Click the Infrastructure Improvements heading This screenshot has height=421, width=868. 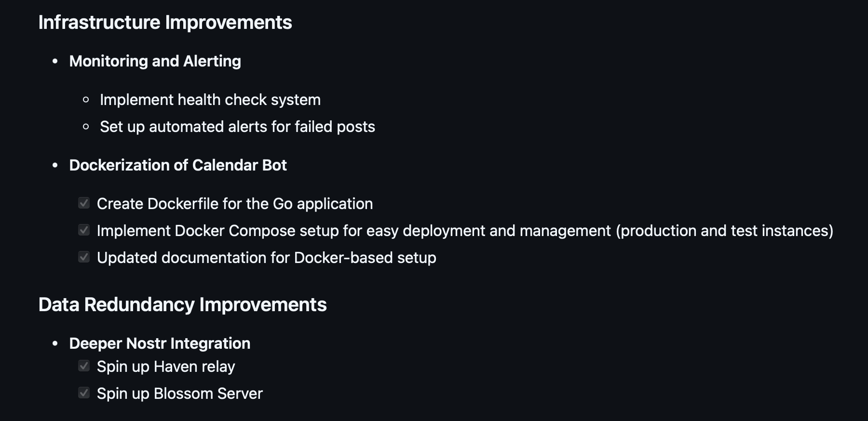(x=165, y=23)
